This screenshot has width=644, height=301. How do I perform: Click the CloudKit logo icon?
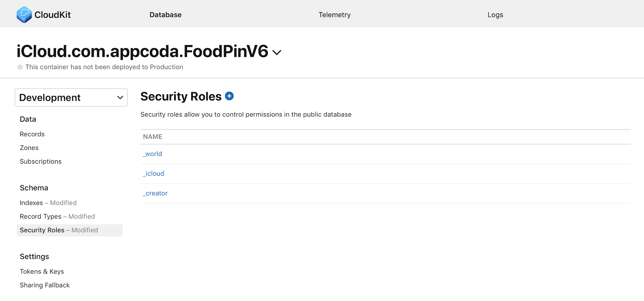pos(24,14)
